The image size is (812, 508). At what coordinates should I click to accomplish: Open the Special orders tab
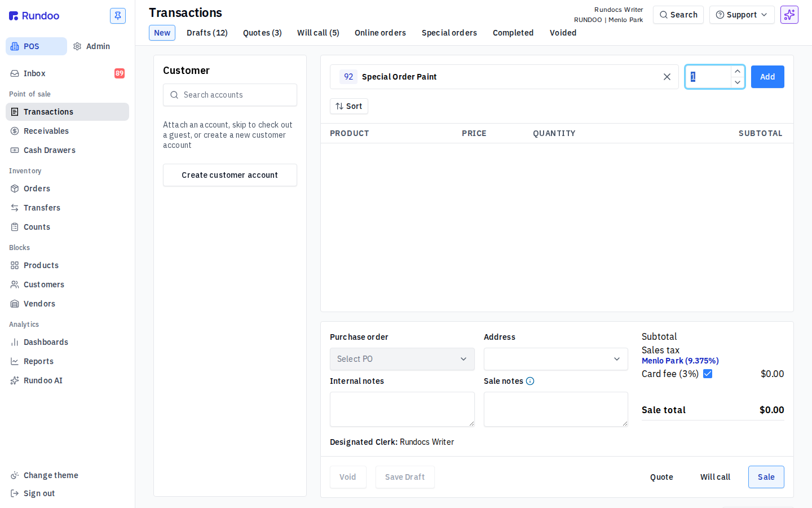point(449,33)
